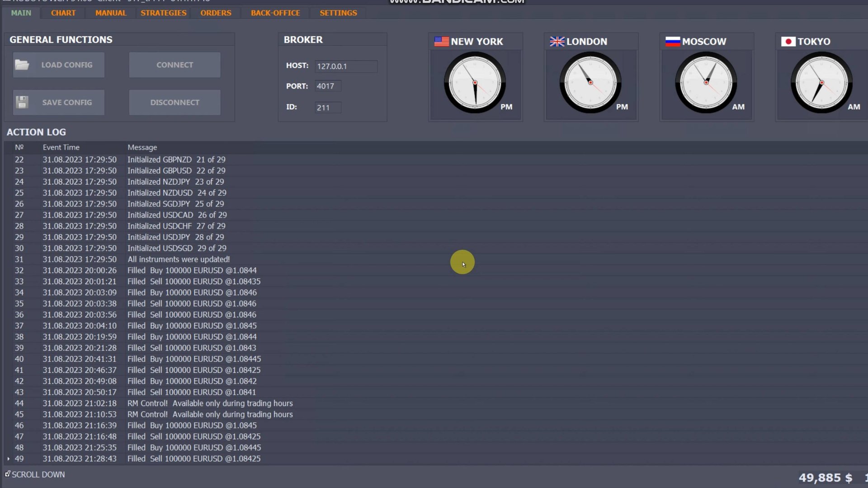Click the London analog clock
Viewport: 868px width, 488px height.
[590, 83]
